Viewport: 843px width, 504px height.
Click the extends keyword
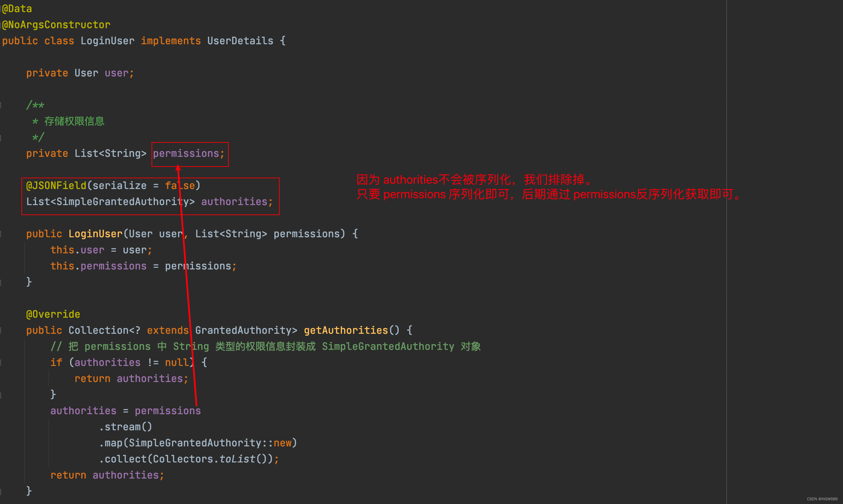pyautogui.click(x=168, y=330)
